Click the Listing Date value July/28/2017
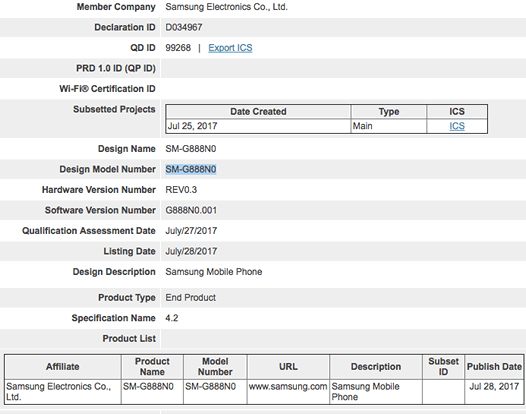This screenshot has height=414, width=526. pos(191,251)
